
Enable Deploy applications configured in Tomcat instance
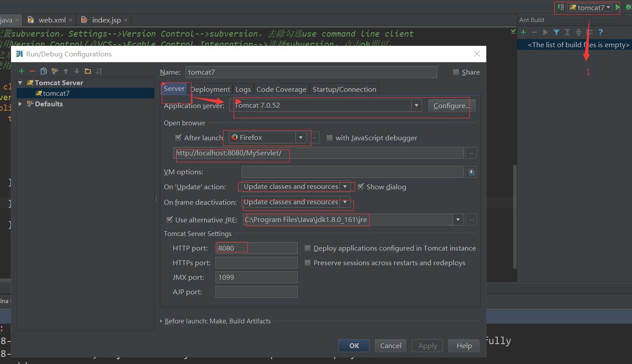tap(308, 248)
